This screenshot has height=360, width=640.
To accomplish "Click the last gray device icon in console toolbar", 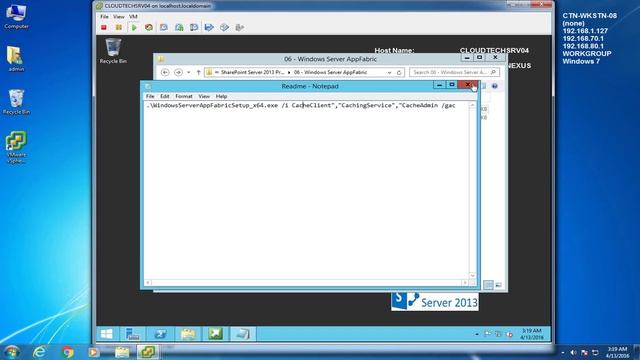I will [240, 27].
